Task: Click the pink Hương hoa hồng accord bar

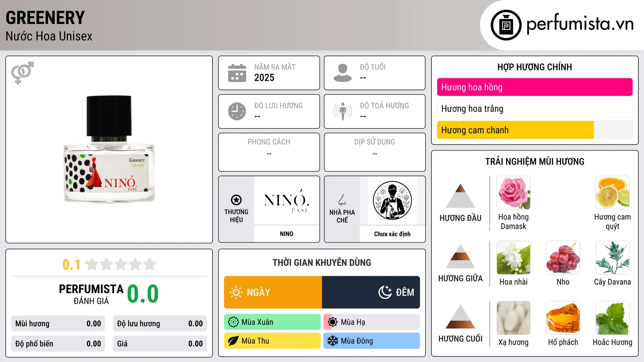Action: coord(535,87)
